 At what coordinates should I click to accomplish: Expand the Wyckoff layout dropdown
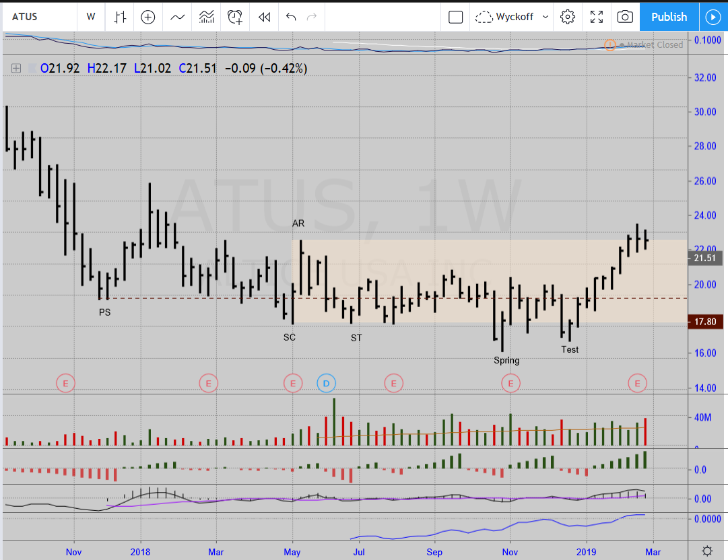[512, 17]
